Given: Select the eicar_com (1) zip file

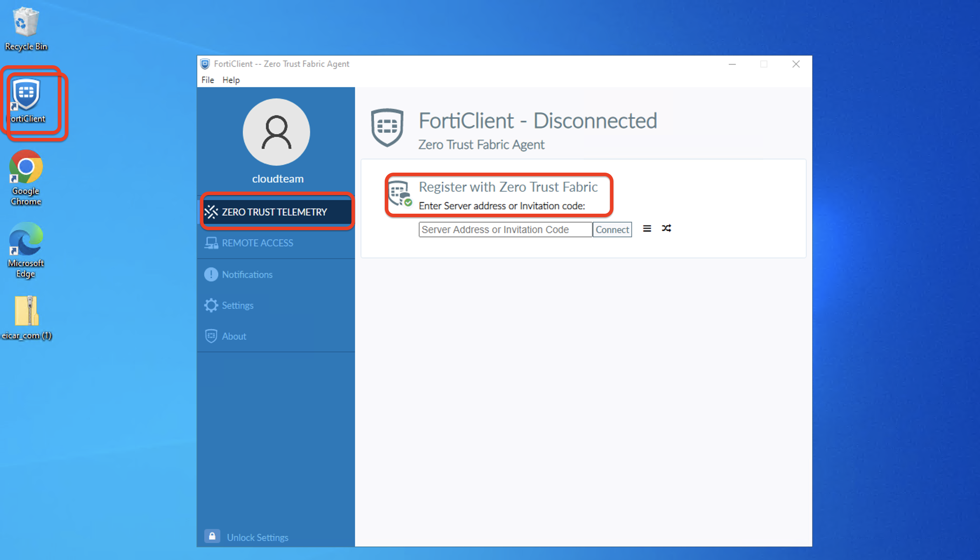Looking at the screenshot, I should click(x=26, y=318).
